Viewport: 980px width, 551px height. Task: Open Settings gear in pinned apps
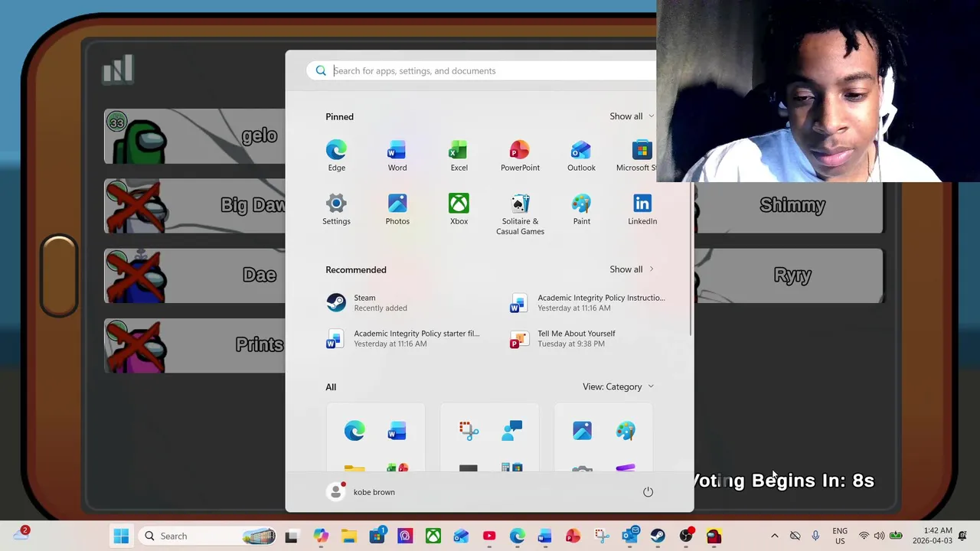tap(336, 210)
